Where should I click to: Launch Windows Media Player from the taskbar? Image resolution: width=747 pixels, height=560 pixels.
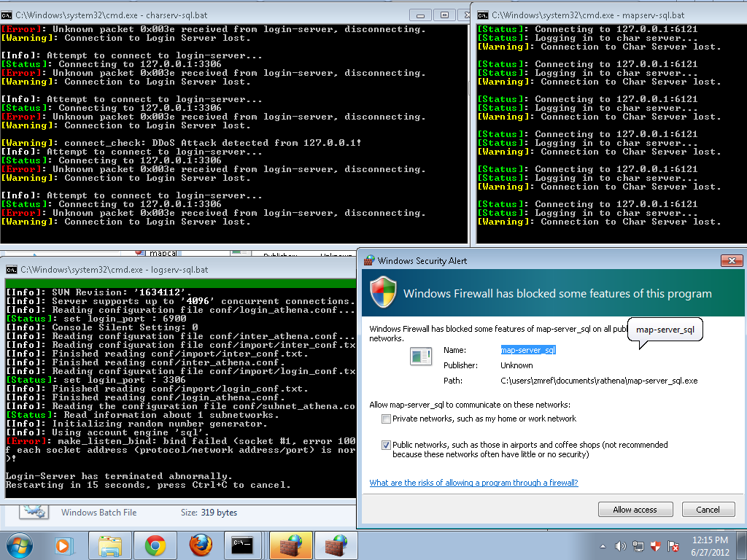[x=63, y=545]
